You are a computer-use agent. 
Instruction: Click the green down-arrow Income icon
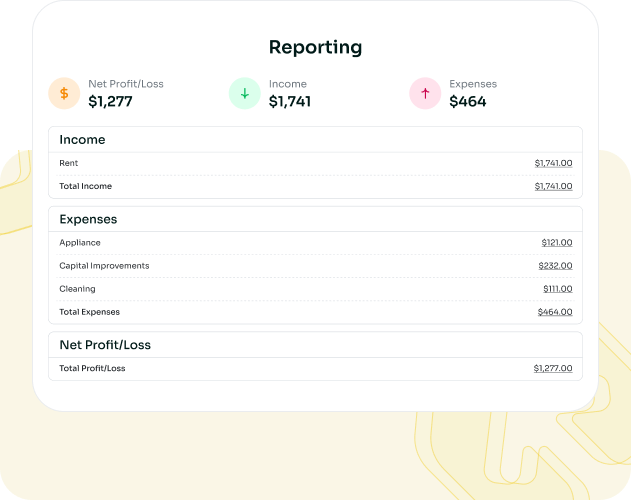point(244,94)
